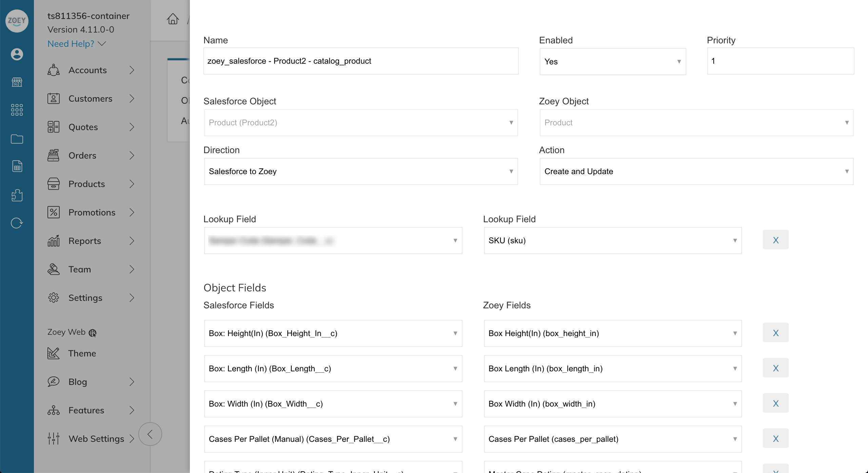Click the folder icon in left rail
868x473 pixels.
pos(17,139)
